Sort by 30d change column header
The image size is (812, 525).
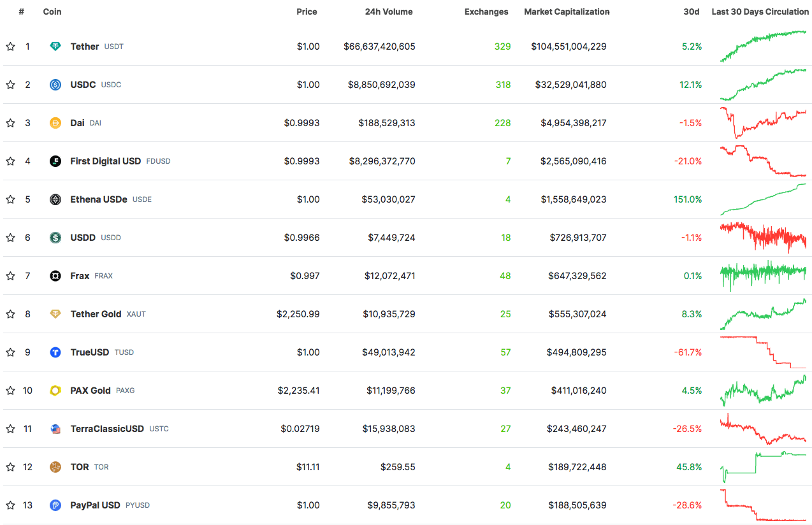(691, 11)
